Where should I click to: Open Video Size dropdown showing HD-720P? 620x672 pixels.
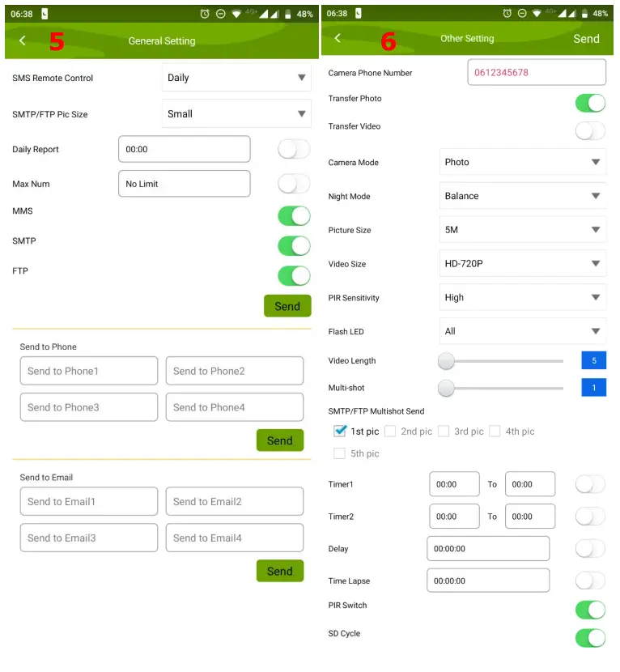pos(523,264)
